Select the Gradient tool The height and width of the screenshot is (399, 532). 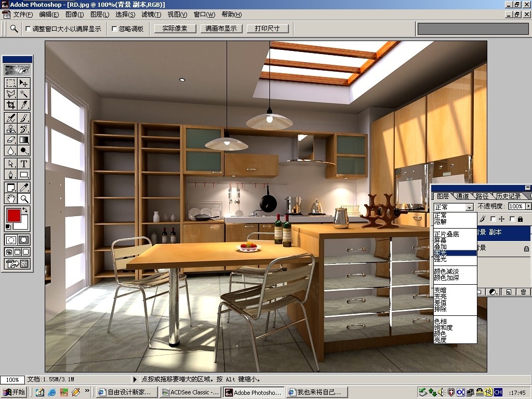coord(24,139)
